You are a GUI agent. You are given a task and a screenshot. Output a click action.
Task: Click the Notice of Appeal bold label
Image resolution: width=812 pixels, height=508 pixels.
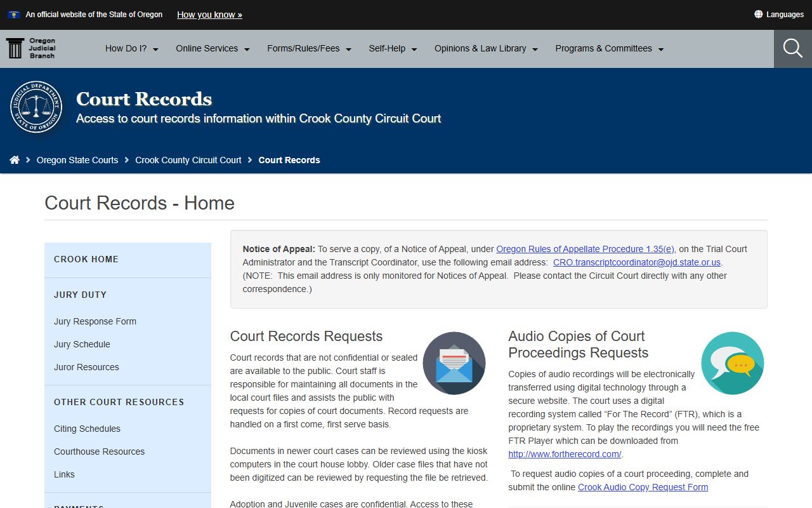(279, 249)
